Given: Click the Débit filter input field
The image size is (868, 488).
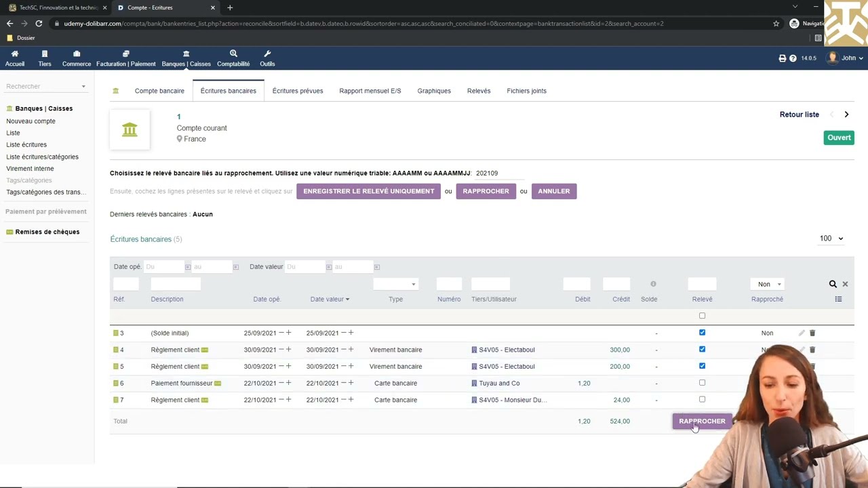Looking at the screenshot, I should (x=576, y=284).
